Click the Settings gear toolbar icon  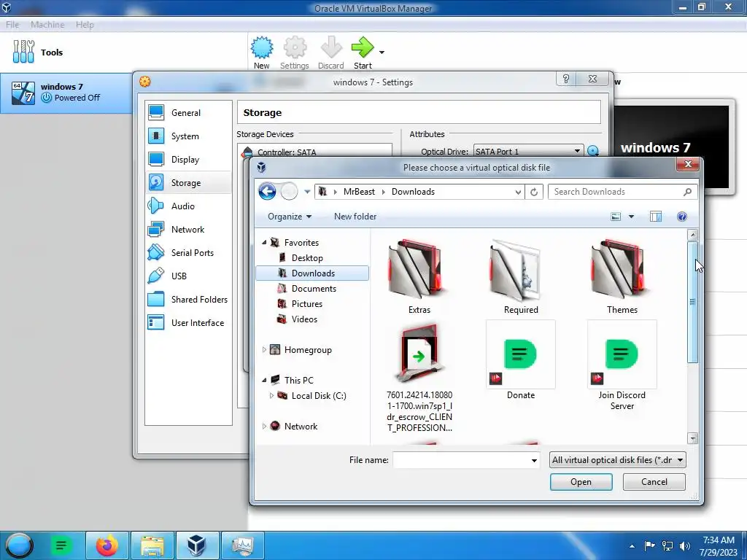pyautogui.click(x=295, y=47)
